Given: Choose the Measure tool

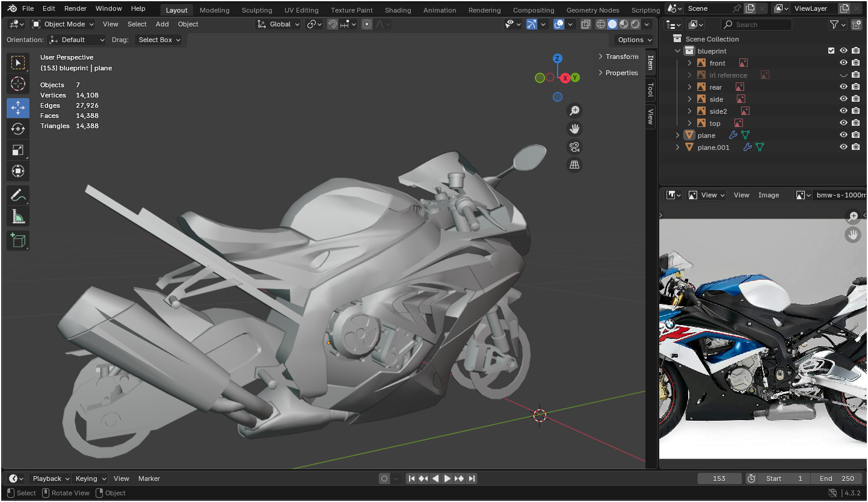Looking at the screenshot, I should tap(18, 217).
